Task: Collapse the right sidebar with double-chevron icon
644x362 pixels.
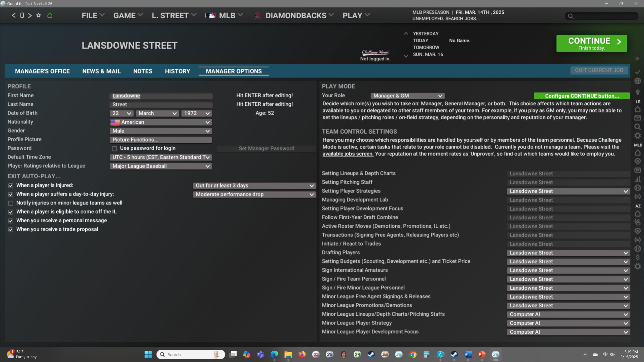Action: [x=637, y=59]
